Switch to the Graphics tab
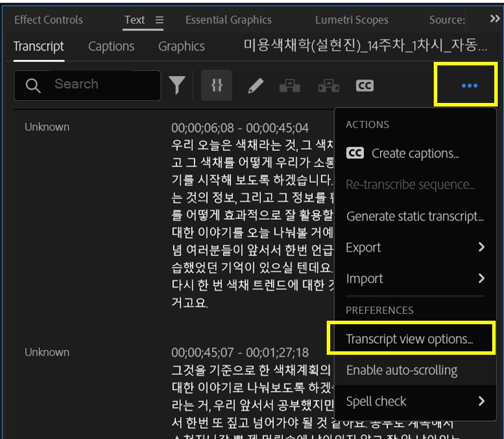504x439 pixels. point(181,47)
